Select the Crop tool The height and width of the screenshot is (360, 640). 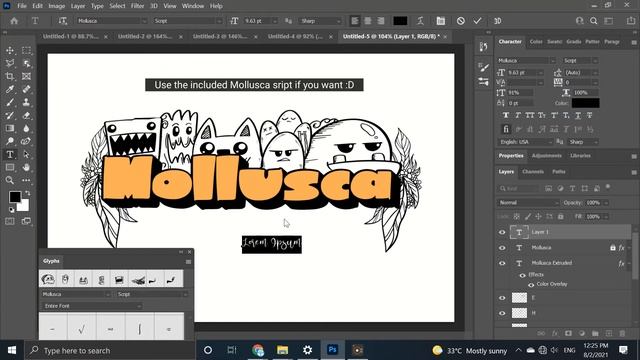point(10,76)
